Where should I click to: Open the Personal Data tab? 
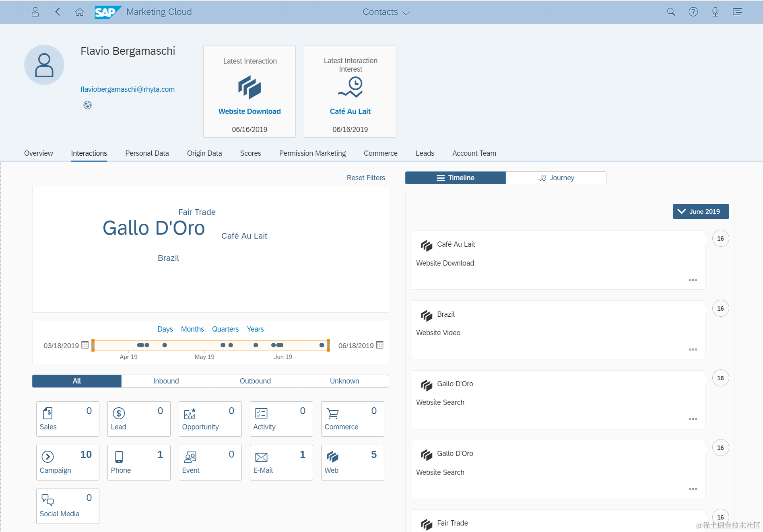147,153
